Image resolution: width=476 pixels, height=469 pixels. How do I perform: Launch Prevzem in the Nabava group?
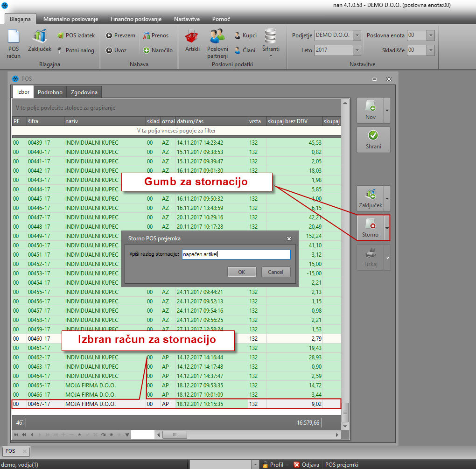120,35
